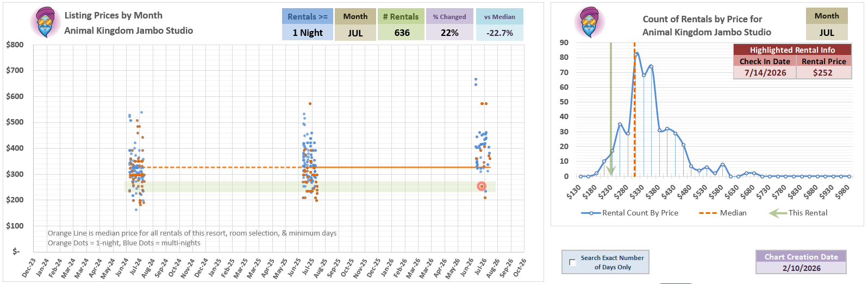Enable Search Exact Number of Days Only checkbox
This screenshot has width=868, height=284.
tap(572, 262)
